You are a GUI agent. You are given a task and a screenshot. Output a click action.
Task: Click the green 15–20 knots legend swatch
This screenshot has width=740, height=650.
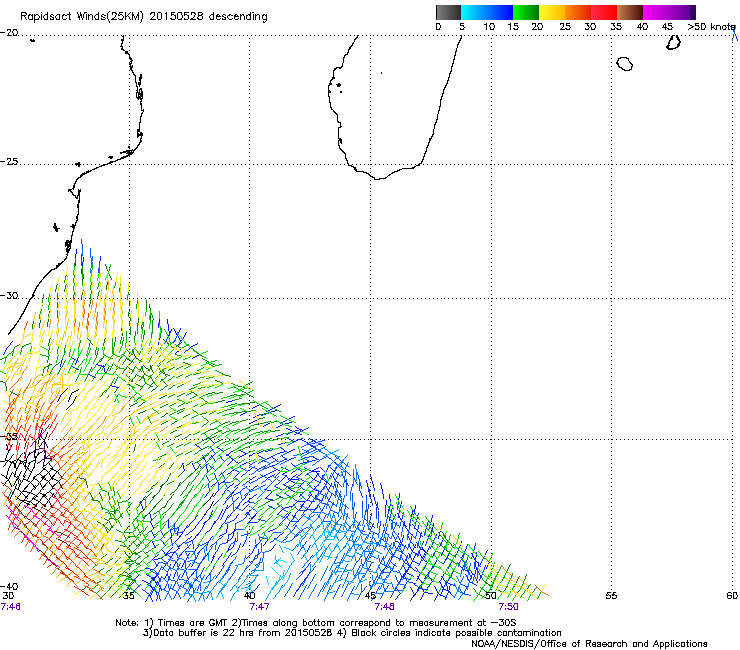coord(526,12)
